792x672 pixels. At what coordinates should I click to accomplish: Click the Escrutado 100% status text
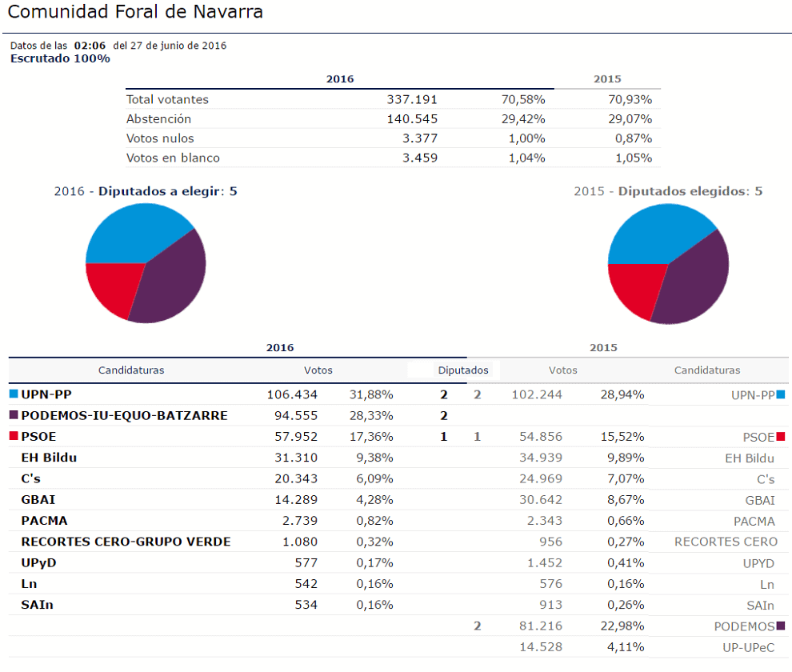point(60,58)
